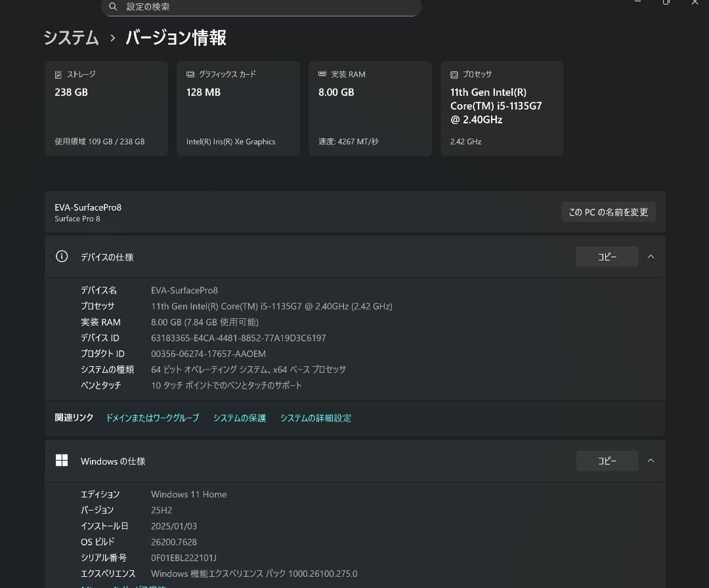Viewport: 709px width, 588px height.
Task: Open the ストレージ 238 GB card
Action: pyautogui.click(x=106, y=108)
